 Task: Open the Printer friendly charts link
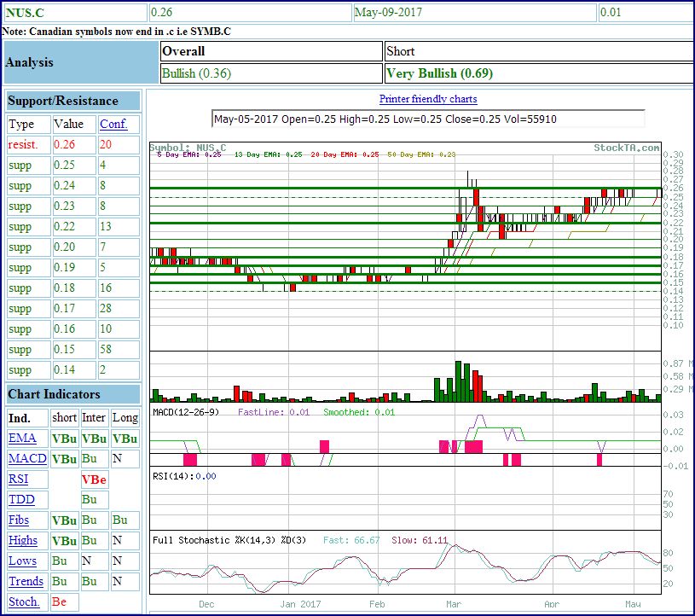[428, 99]
